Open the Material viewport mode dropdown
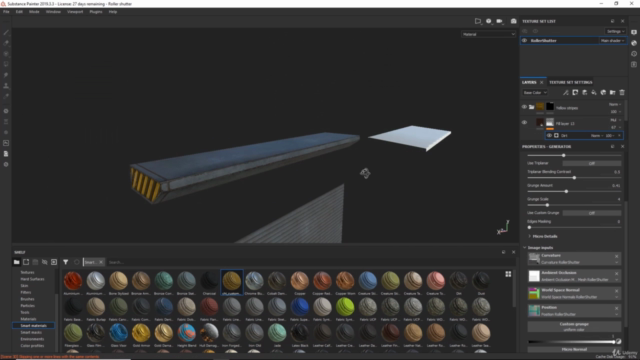640x360 pixels. click(x=488, y=34)
